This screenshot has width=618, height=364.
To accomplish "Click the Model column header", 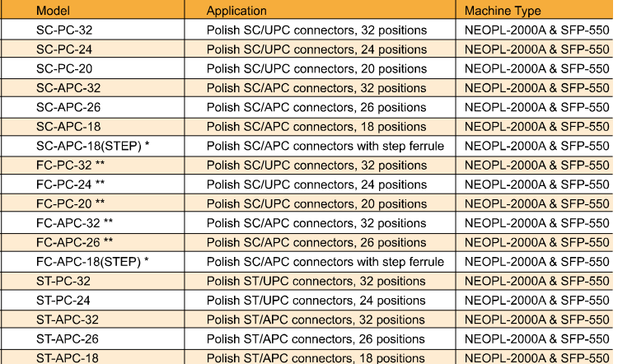I will 52,11.
